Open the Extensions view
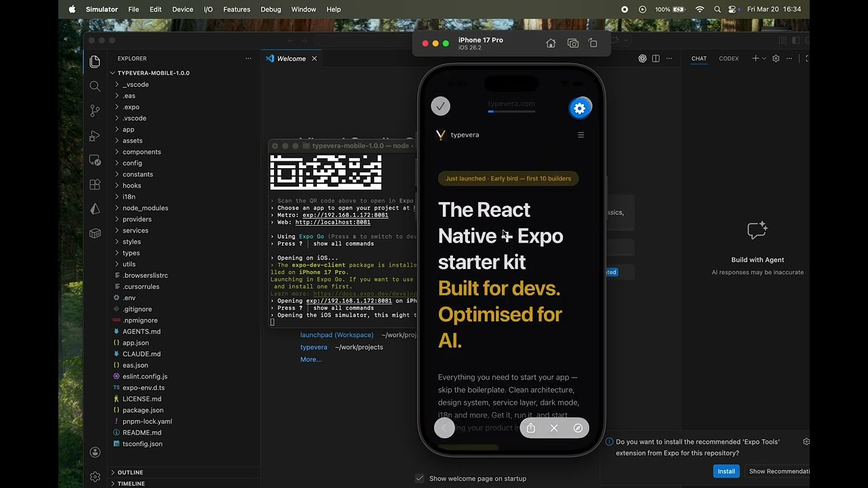 click(95, 184)
